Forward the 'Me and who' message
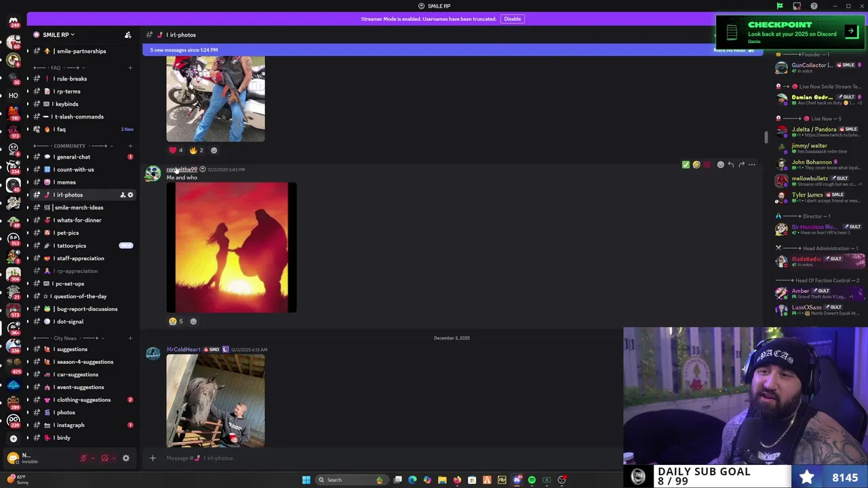 coord(741,165)
